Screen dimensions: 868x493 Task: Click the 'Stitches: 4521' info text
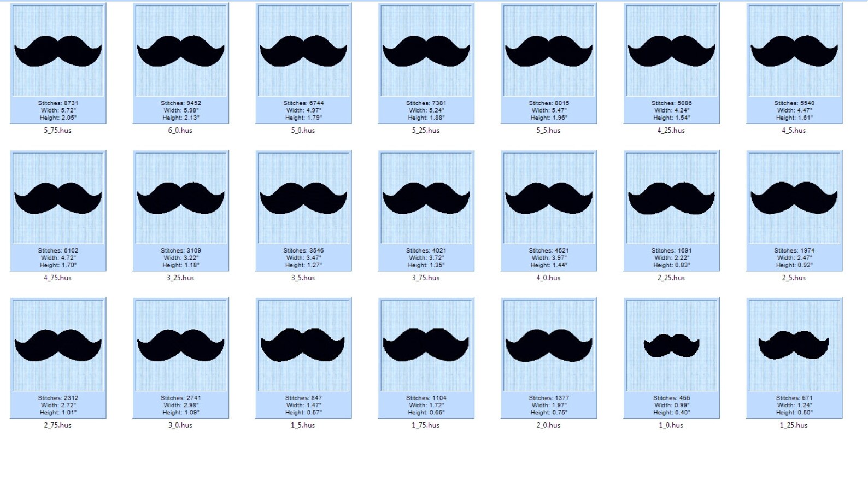tap(549, 250)
